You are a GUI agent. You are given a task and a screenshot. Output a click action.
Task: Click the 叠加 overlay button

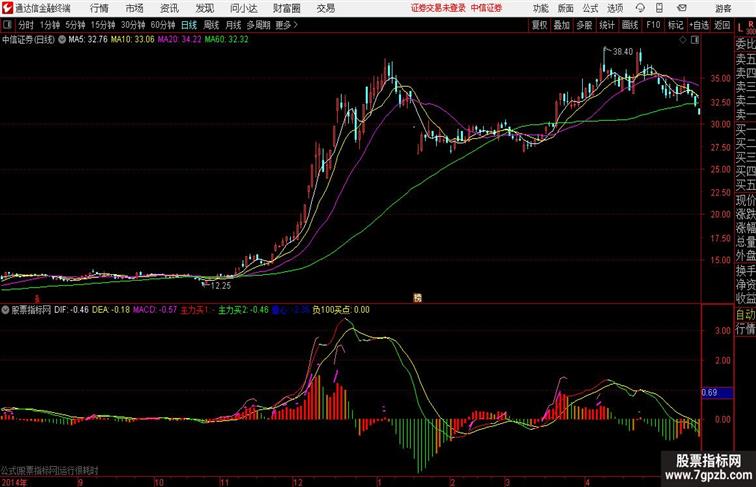click(562, 25)
